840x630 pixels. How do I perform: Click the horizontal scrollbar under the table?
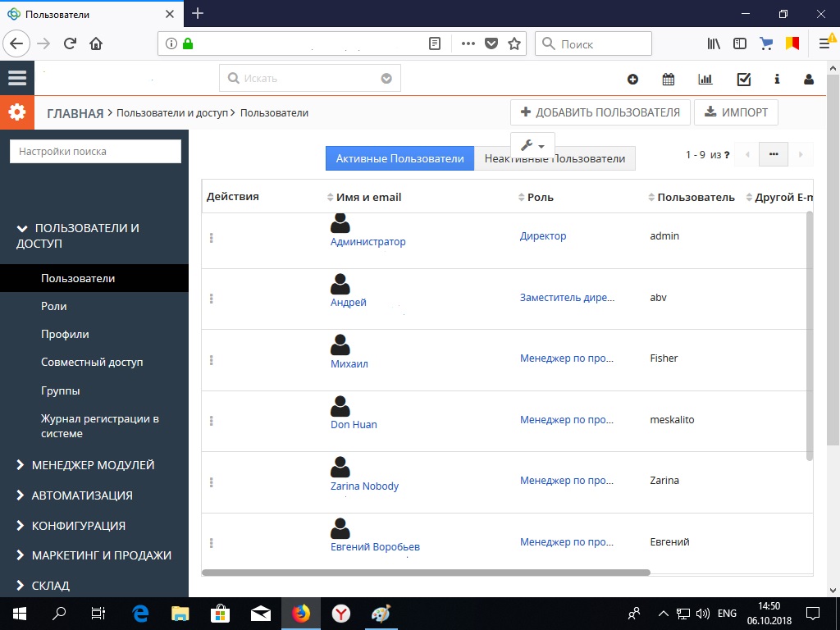[x=425, y=573]
